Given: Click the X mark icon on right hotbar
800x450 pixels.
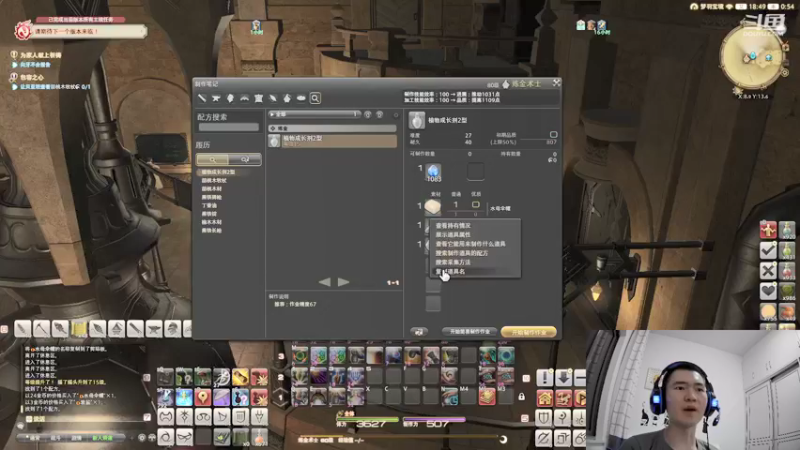Looking at the screenshot, I should tap(768, 270).
